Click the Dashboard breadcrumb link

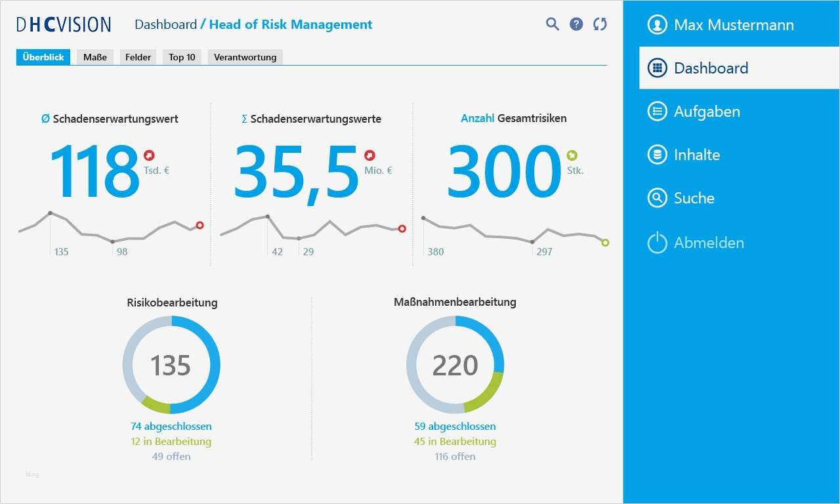[x=165, y=25]
